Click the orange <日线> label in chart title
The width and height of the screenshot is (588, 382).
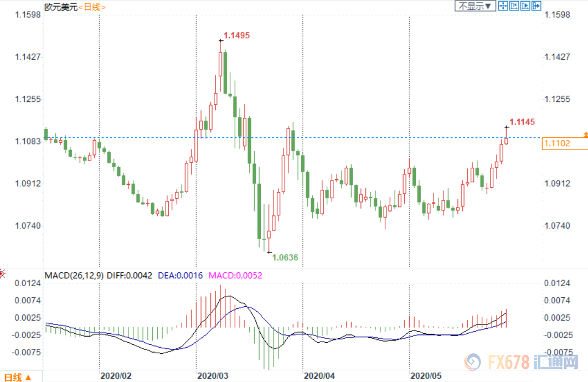[92, 7]
